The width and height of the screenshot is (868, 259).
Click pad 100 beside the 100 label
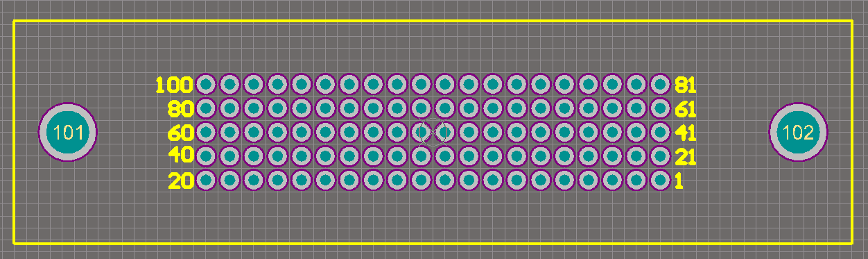pyautogui.click(x=205, y=85)
